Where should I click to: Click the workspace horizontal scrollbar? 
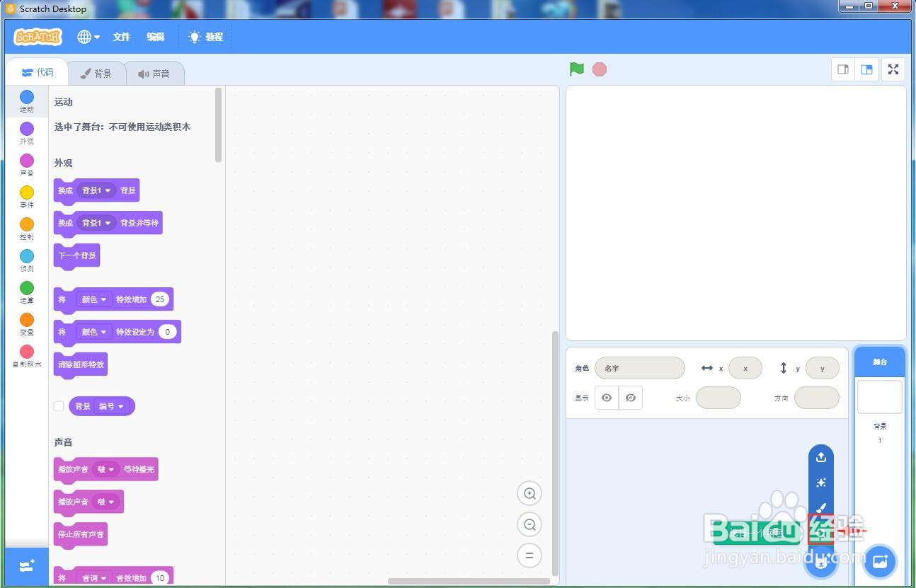point(469,582)
